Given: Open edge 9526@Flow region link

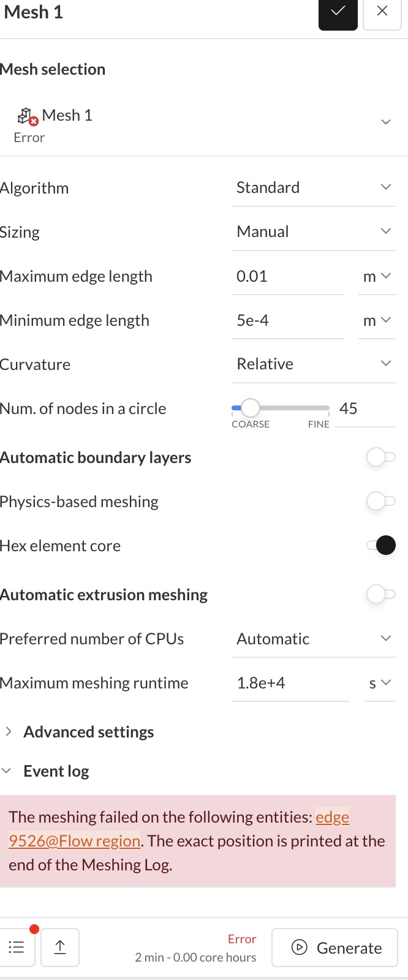Looking at the screenshot, I should (179, 829).
